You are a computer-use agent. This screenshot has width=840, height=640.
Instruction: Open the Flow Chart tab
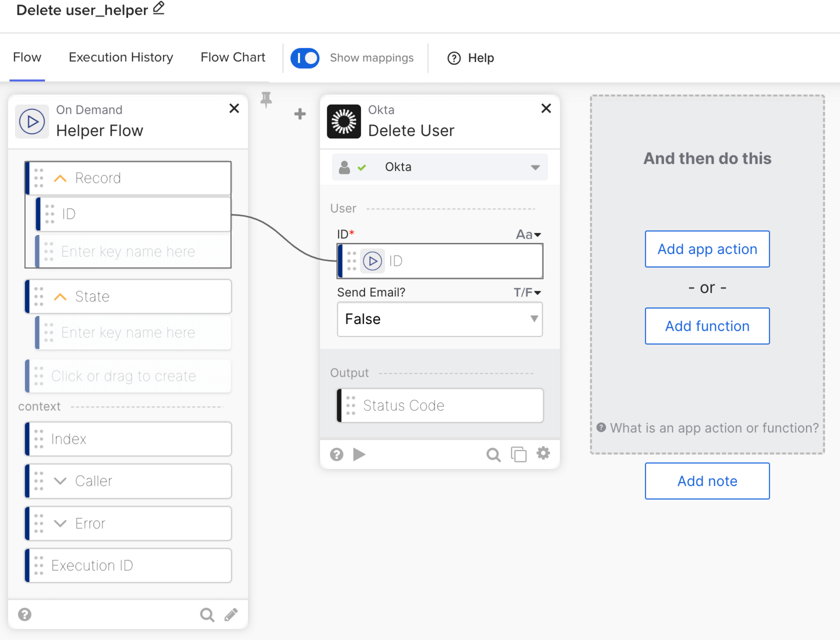233,57
